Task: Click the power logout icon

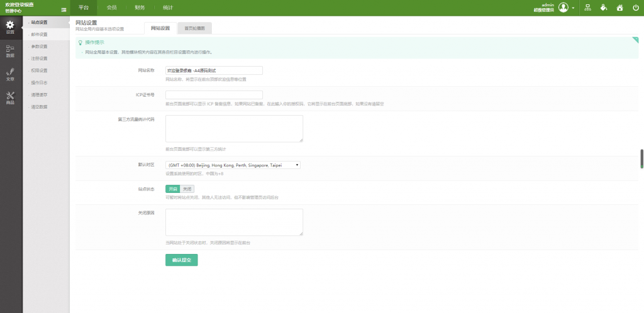Action: [635, 8]
